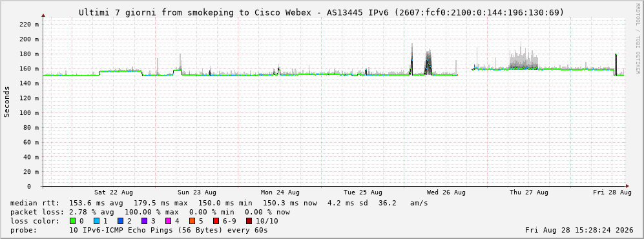Click the timestamp Fri Aug 28 15:28:24 2026
This screenshot has width=644, height=239.
click(x=579, y=230)
